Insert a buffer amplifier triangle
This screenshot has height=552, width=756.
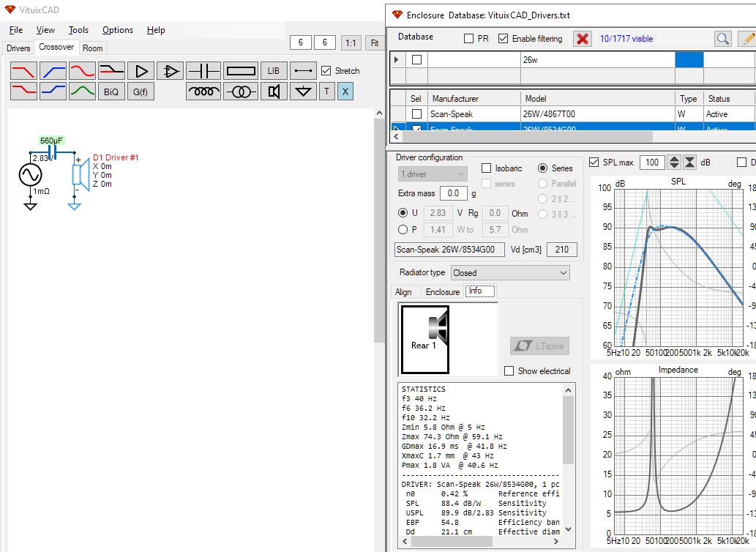(x=141, y=71)
